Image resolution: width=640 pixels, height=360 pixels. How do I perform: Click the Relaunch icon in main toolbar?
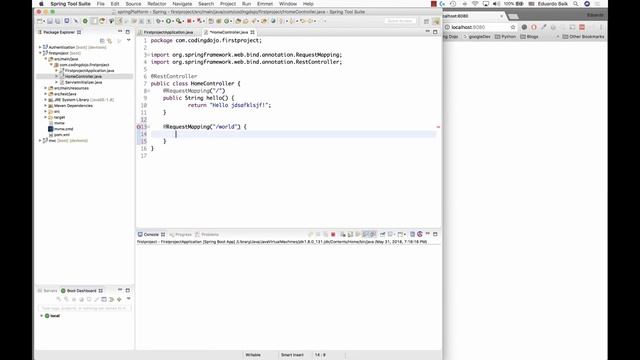pos(199,21)
